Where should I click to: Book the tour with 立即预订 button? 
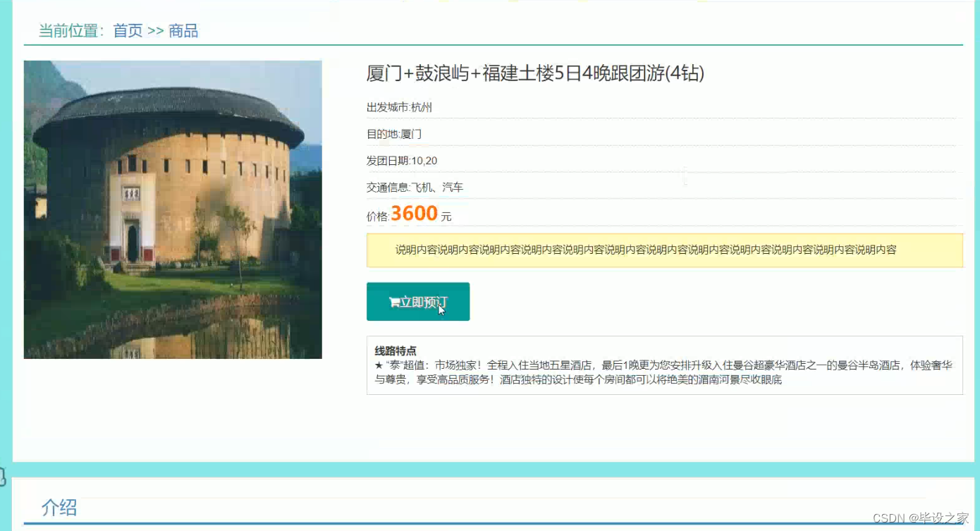(418, 302)
